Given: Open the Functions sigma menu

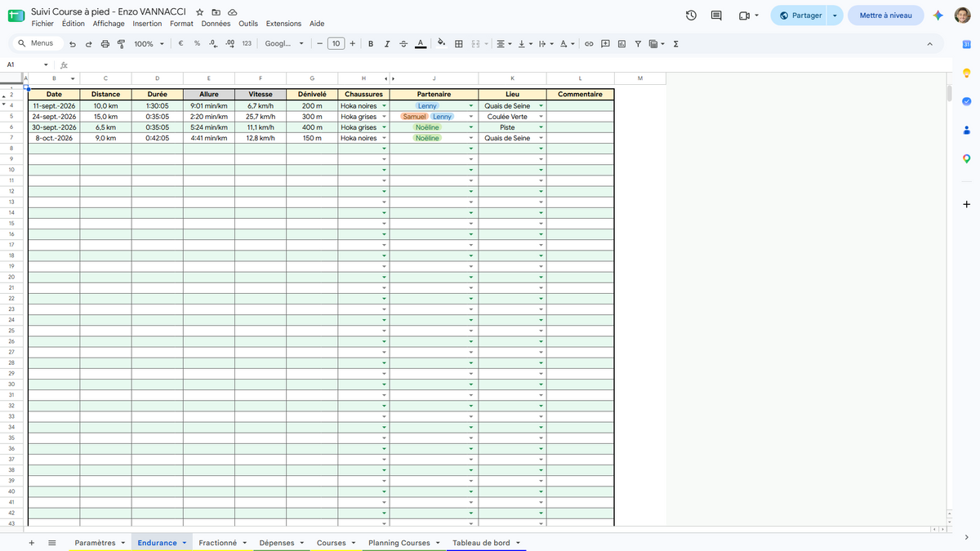Looking at the screenshot, I should click(x=676, y=44).
